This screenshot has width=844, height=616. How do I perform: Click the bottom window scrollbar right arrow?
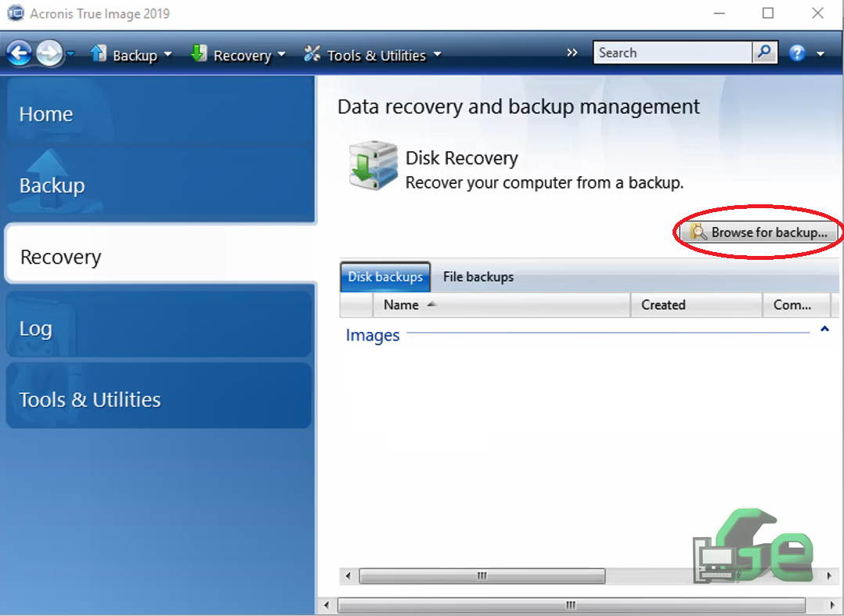[x=833, y=606]
